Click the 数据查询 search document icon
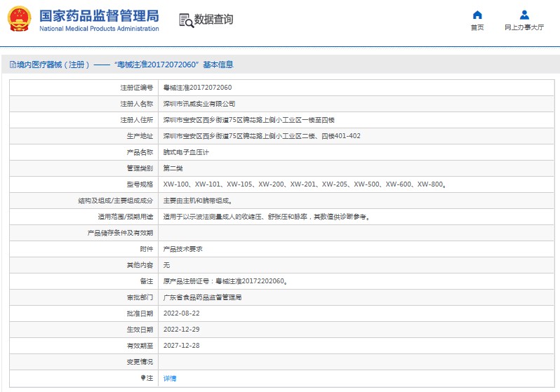This screenshot has width=560, height=392. click(186, 20)
